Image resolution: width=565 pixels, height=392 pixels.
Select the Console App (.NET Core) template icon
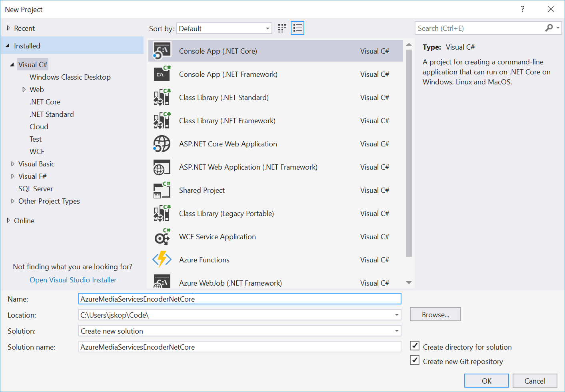coord(162,51)
